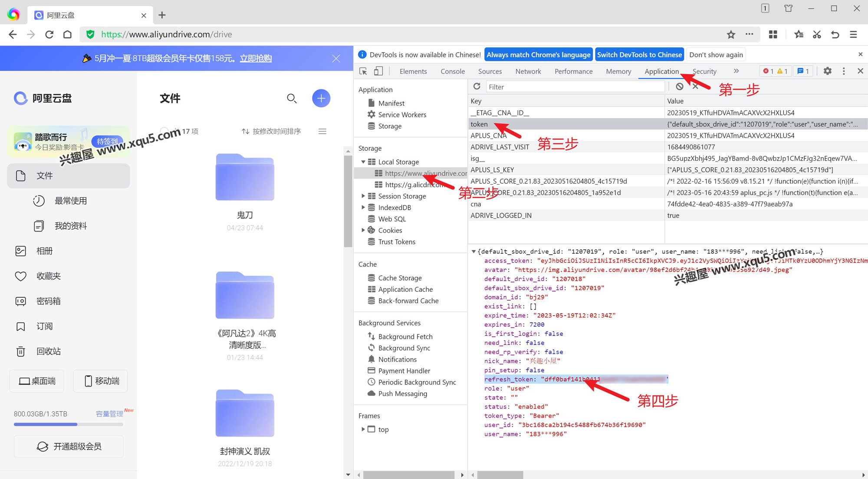This screenshot has height=479, width=868.
Task: Expand the IndexedDB tree node
Action: (363, 208)
